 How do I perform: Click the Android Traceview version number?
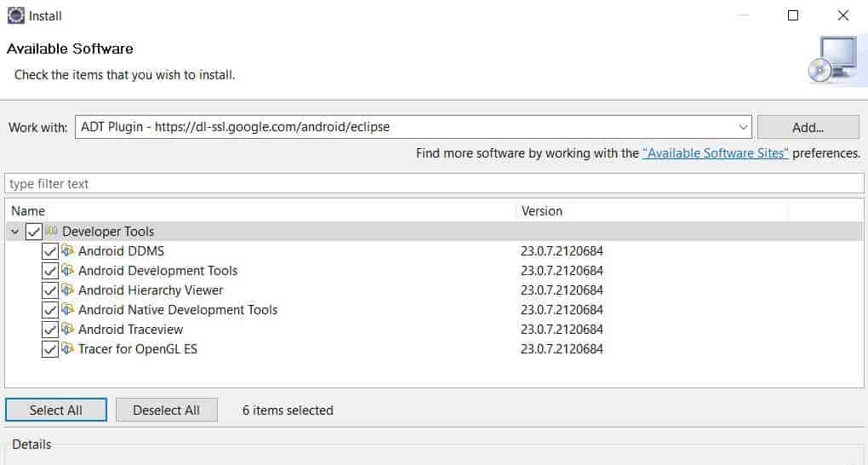pos(562,330)
